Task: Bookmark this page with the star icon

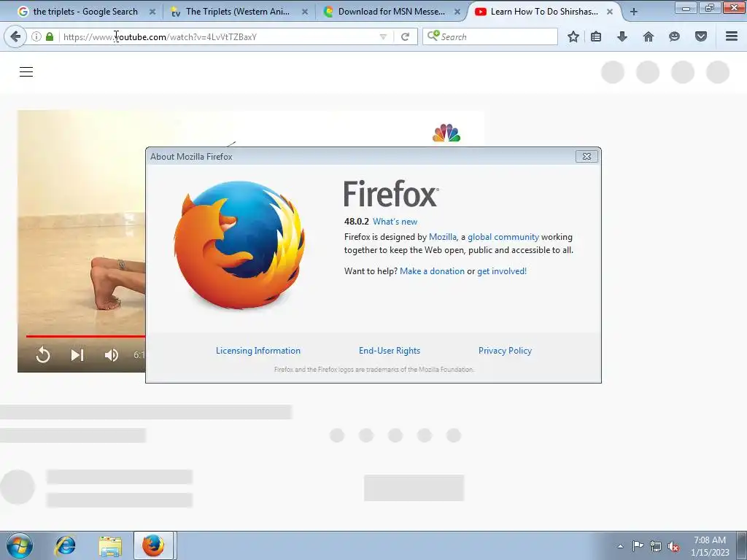Action: (x=573, y=36)
